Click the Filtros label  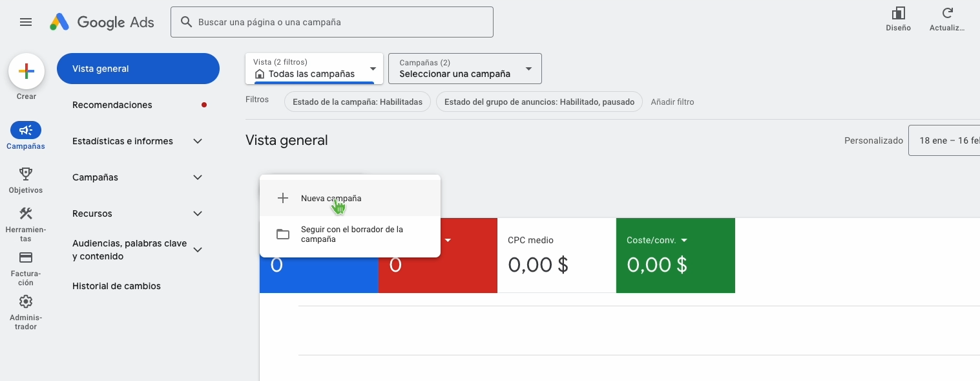[x=257, y=100]
